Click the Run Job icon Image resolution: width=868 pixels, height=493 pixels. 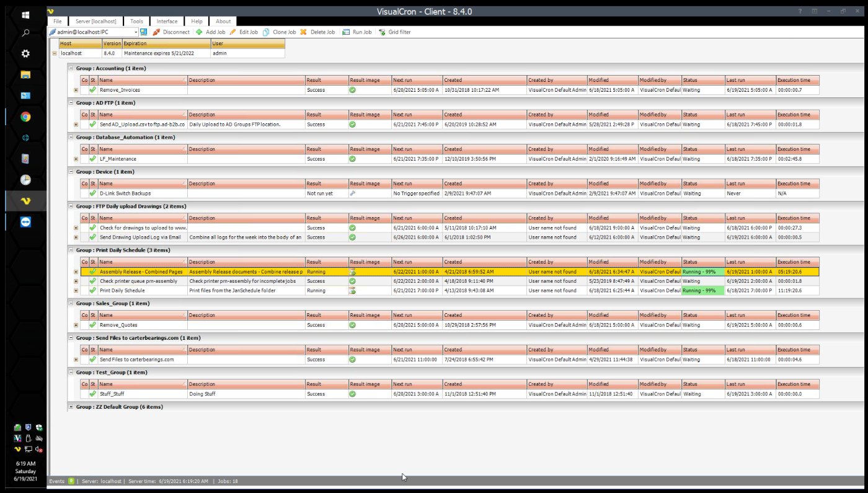click(x=347, y=32)
